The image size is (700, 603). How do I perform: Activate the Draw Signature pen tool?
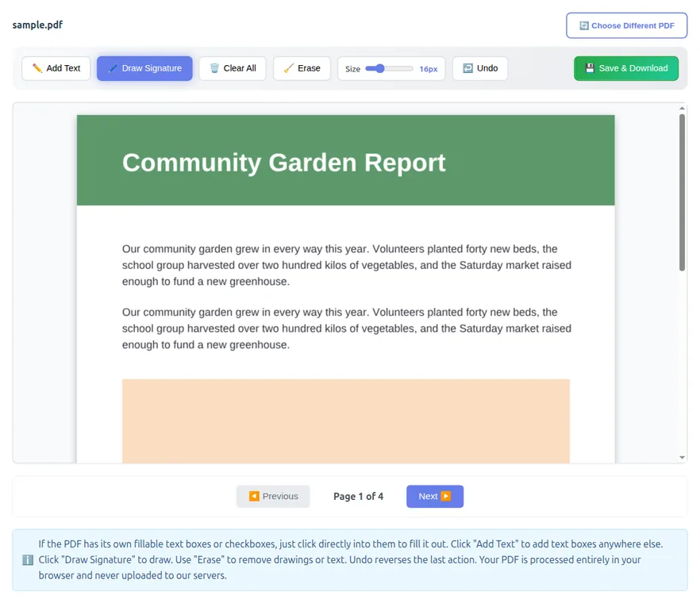144,68
